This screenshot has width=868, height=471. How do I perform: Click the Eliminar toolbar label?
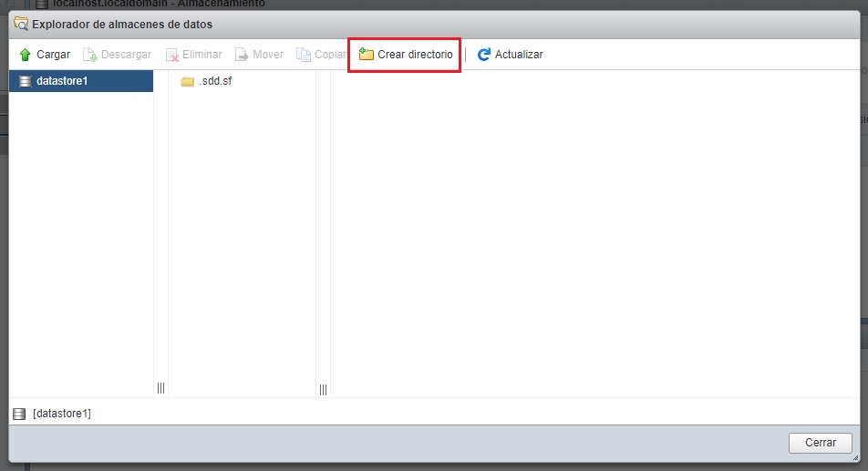coord(202,55)
